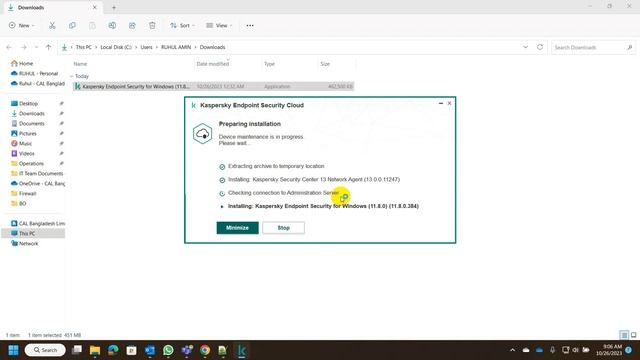Open Task View from taskbar
The image size is (640, 360).
click(x=77, y=350)
